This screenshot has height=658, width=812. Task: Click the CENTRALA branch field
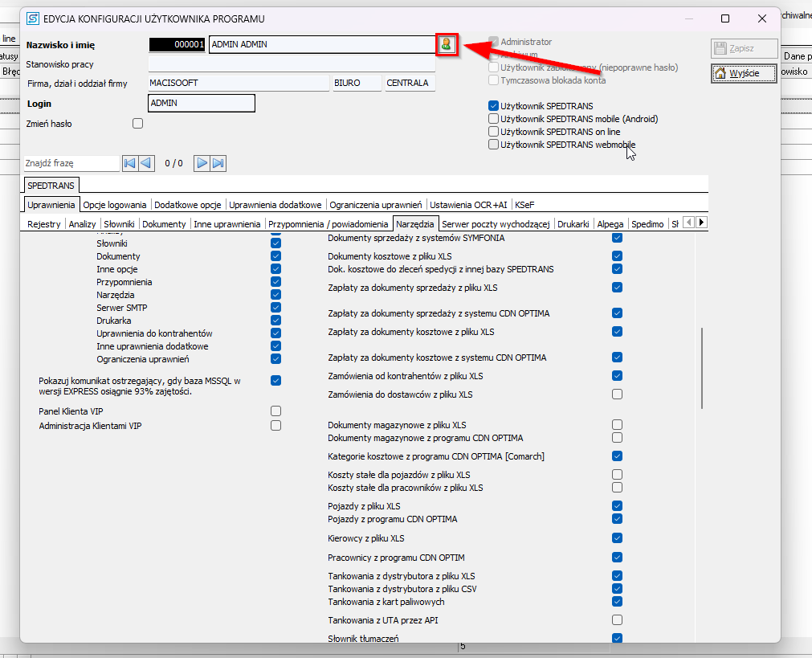(x=410, y=83)
